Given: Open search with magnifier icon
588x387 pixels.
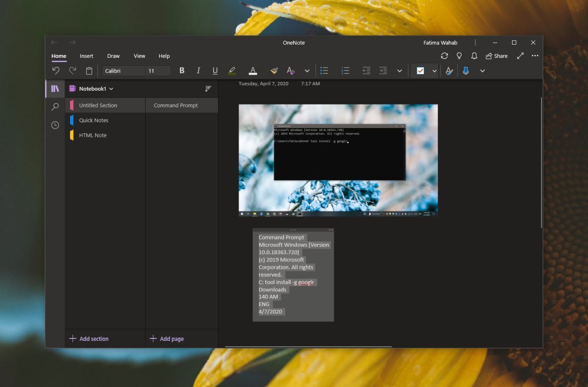Looking at the screenshot, I should click(x=55, y=107).
